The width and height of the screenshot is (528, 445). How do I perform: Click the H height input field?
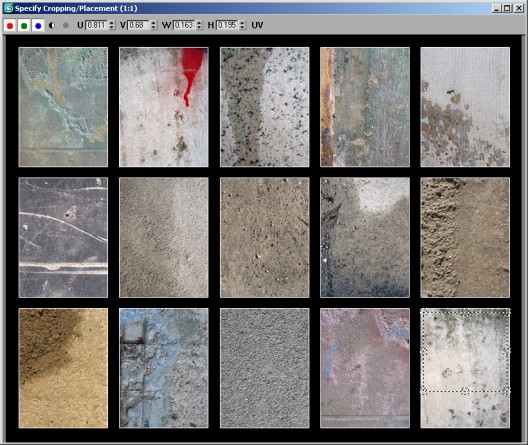[227, 25]
